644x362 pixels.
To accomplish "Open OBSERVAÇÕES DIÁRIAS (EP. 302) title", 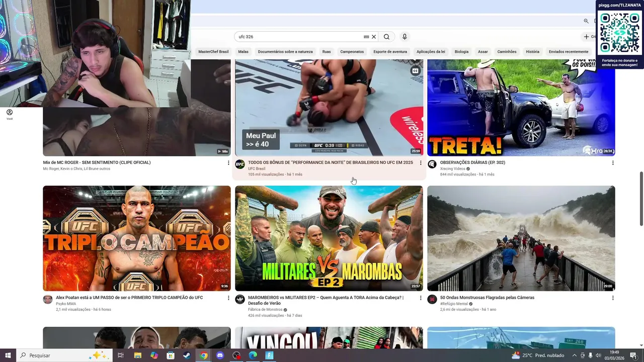I will pos(472,162).
